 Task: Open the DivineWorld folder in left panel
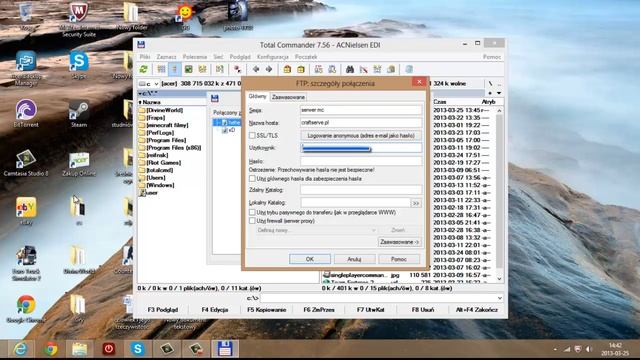[164, 110]
